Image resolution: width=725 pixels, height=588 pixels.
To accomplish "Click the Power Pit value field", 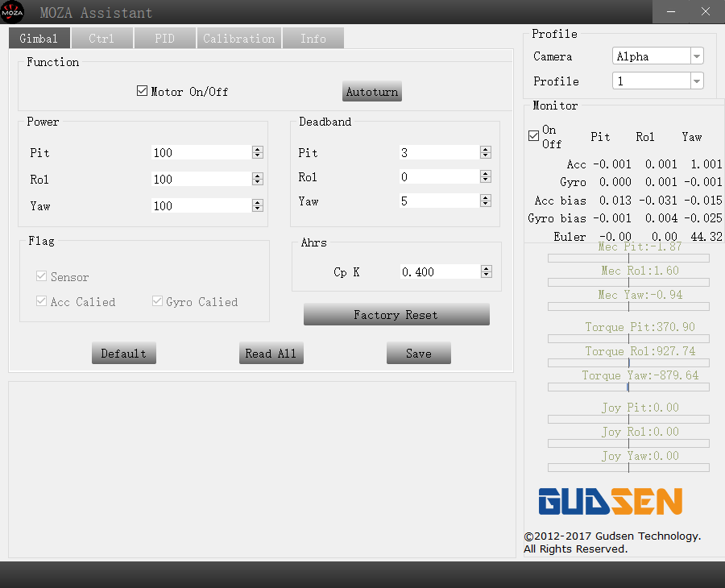I will click(201, 152).
